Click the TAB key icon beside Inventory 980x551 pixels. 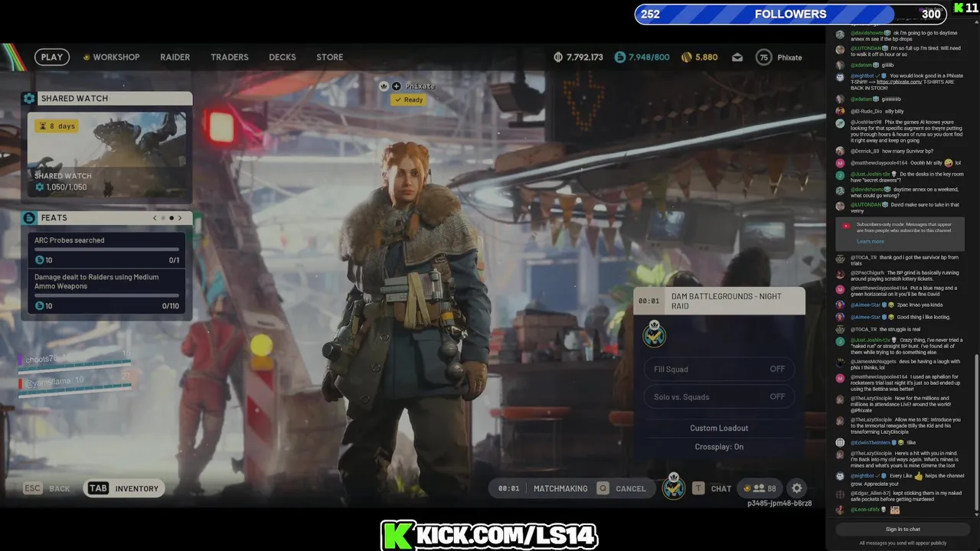98,488
